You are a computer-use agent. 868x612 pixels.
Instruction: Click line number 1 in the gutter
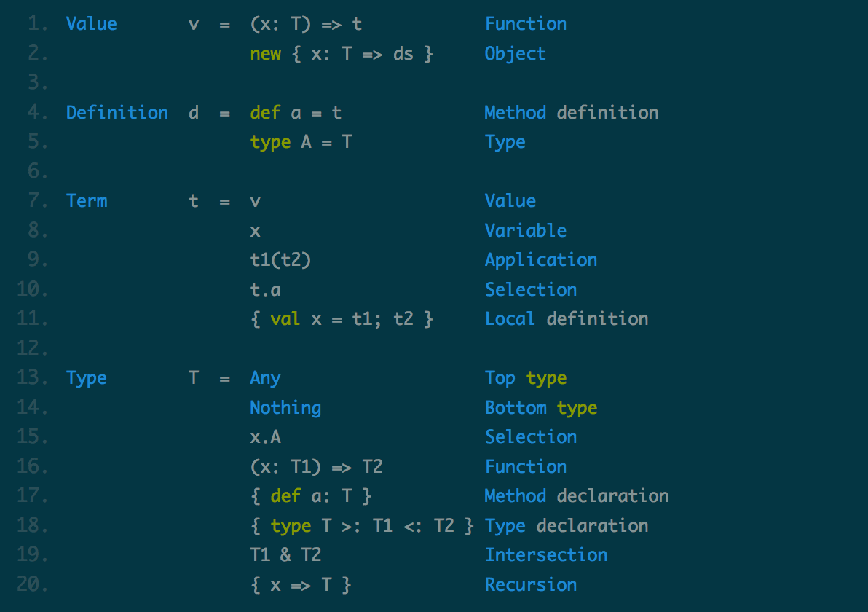pos(38,24)
